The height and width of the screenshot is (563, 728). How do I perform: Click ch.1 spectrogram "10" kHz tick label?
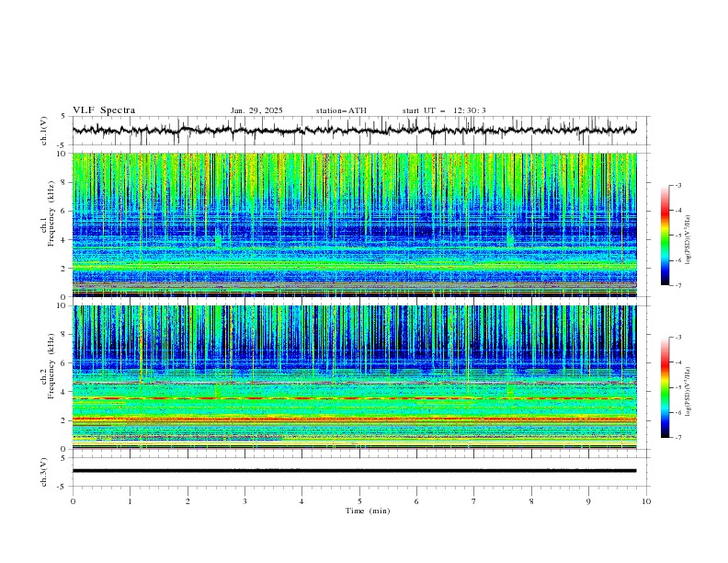pyautogui.click(x=63, y=154)
